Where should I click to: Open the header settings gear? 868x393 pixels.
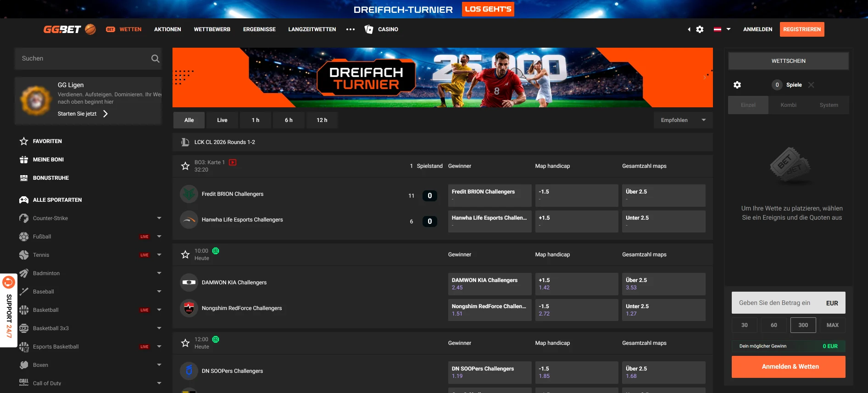700,29
